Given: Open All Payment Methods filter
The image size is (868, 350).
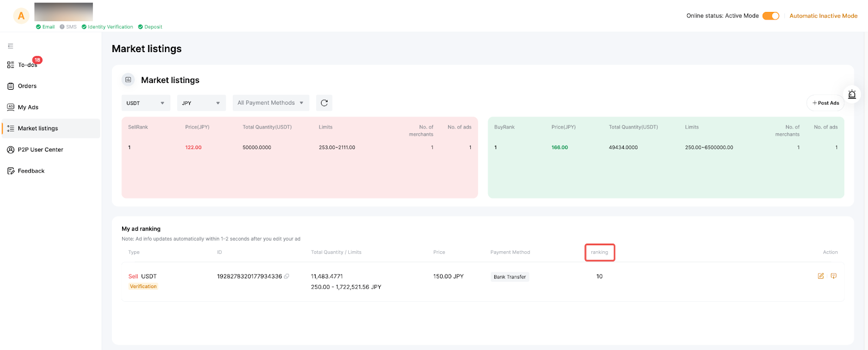Looking at the screenshot, I should [270, 103].
